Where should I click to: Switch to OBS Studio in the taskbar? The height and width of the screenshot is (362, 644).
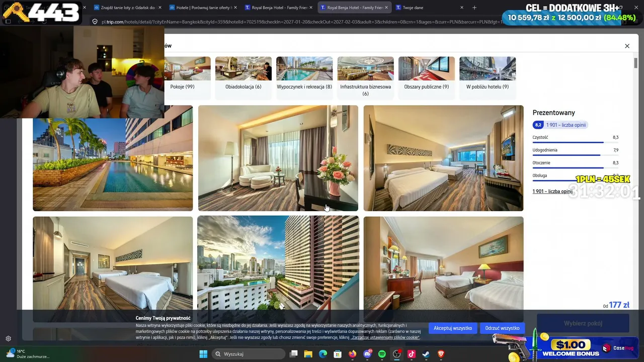(x=397, y=354)
